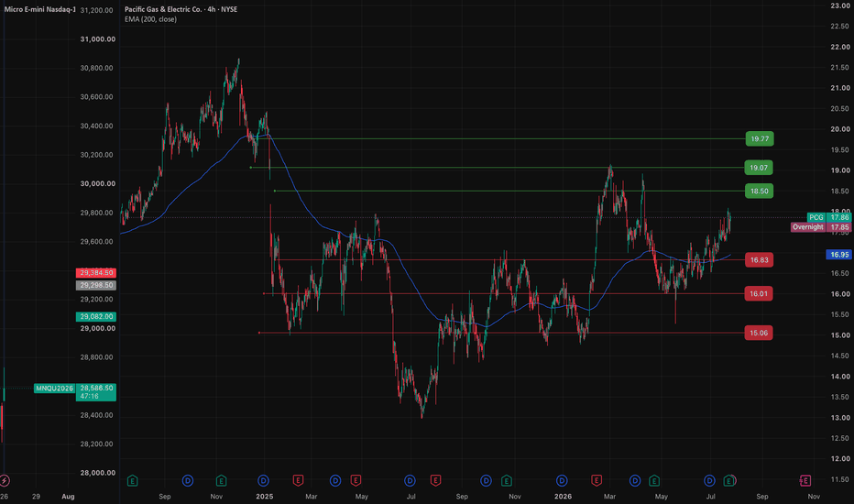854x504 pixels.
Task: Click the 31,000.00 value on Nasdaq axis
Action: 97,39
